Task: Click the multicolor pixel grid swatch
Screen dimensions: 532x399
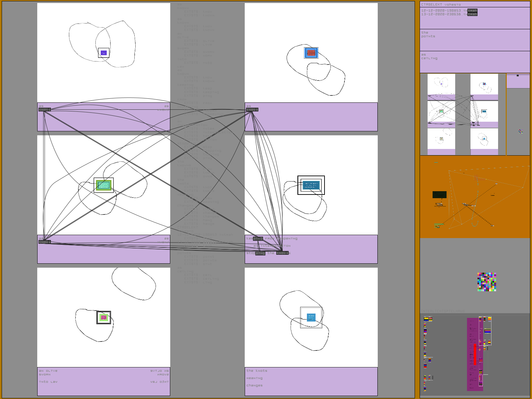Action: tap(487, 282)
